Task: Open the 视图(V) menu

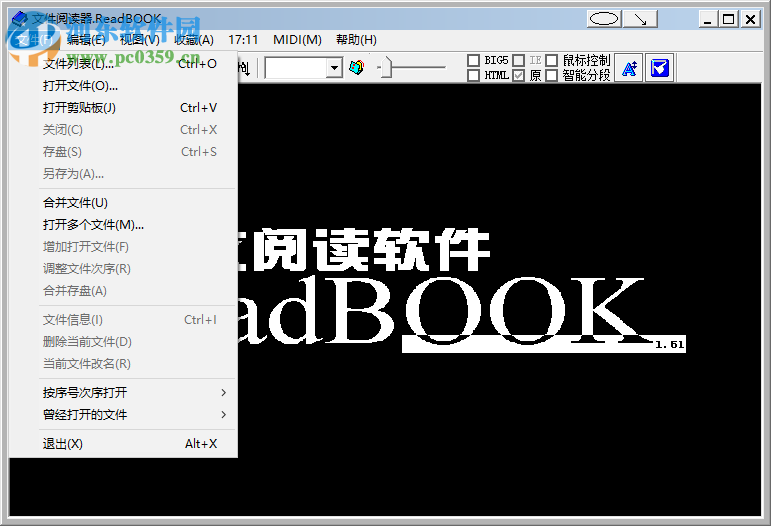Action: coord(140,40)
